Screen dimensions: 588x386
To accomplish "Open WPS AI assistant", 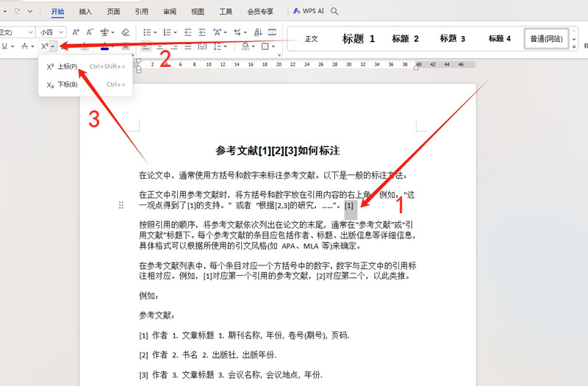I will click(x=308, y=11).
